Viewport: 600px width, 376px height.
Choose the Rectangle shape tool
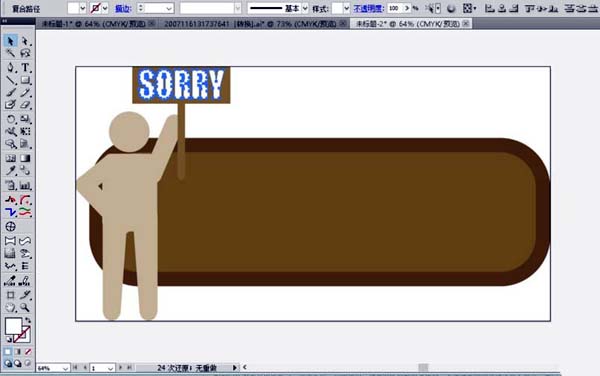tap(25, 80)
